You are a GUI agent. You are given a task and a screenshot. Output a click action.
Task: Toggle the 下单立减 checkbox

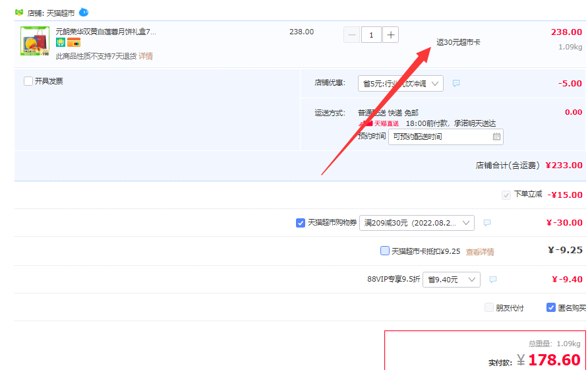[x=506, y=195]
